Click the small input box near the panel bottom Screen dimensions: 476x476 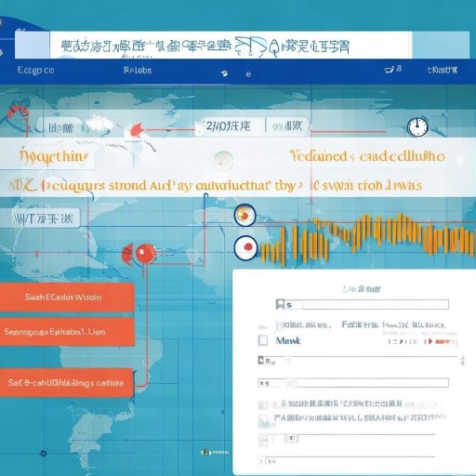pos(291,438)
